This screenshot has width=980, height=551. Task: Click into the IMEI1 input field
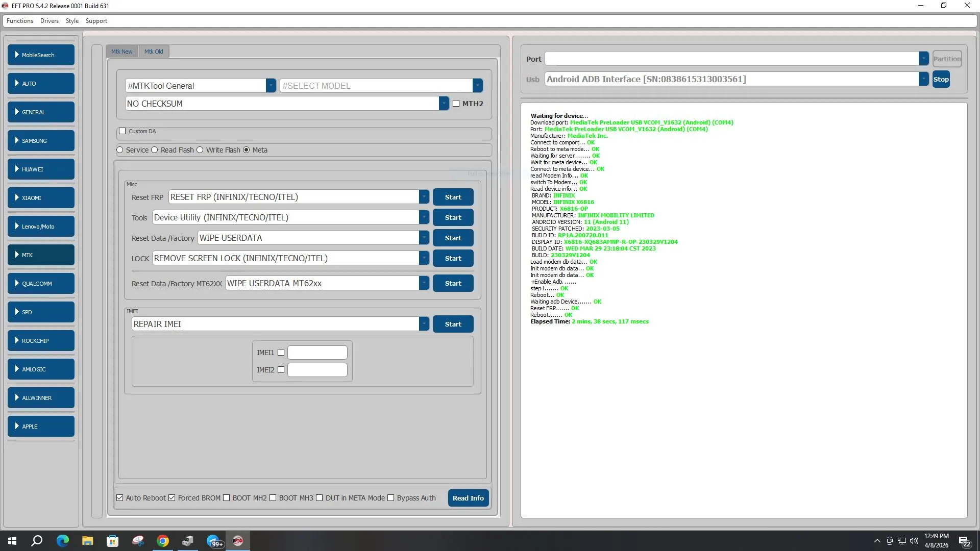point(317,353)
